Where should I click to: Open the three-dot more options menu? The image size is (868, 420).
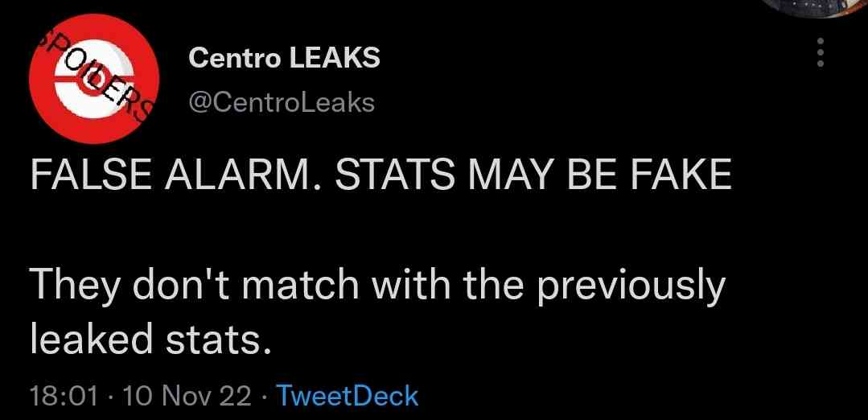click(821, 52)
